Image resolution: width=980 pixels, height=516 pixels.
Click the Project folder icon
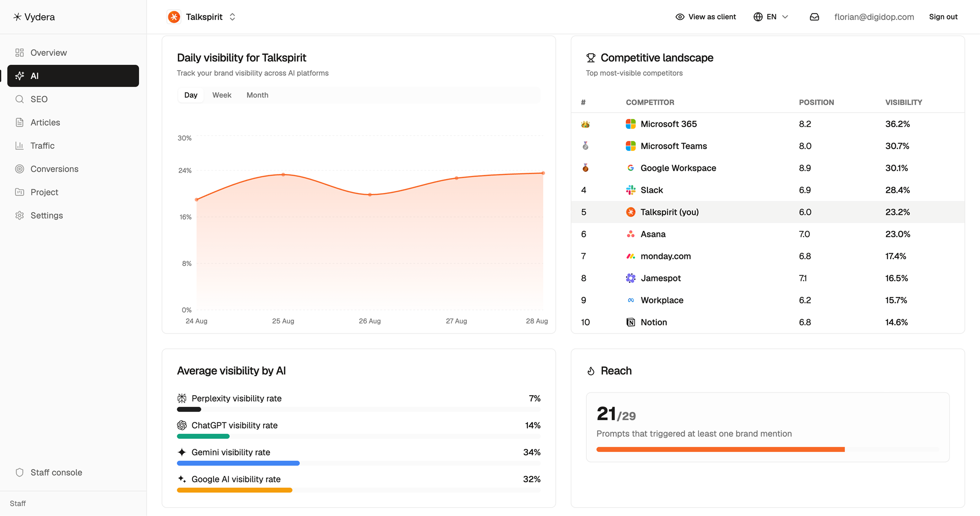(x=19, y=192)
